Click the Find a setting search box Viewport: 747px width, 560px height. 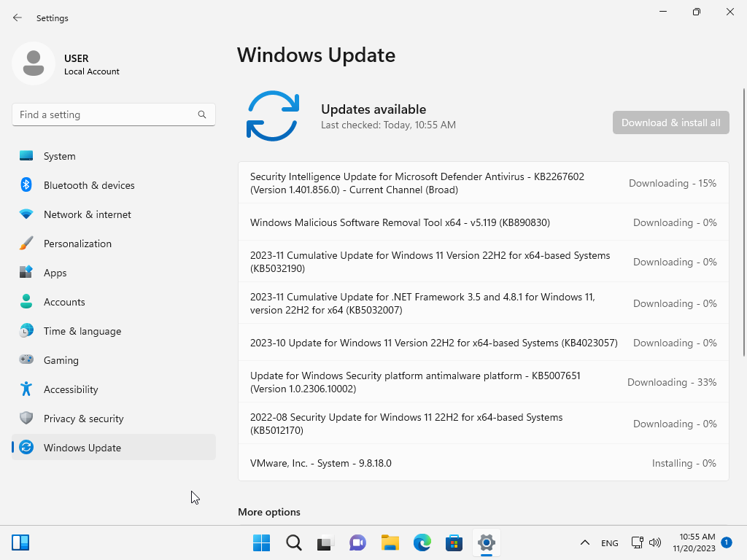point(113,114)
